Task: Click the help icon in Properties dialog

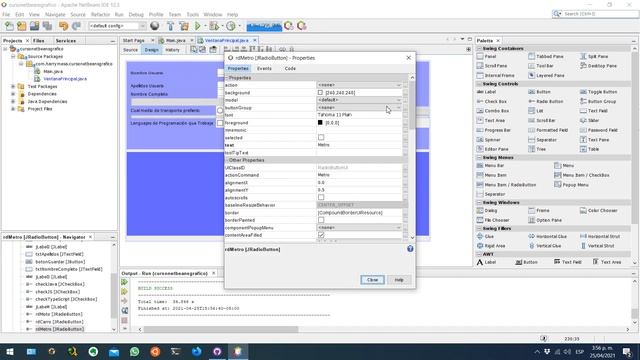Action: coord(410,249)
